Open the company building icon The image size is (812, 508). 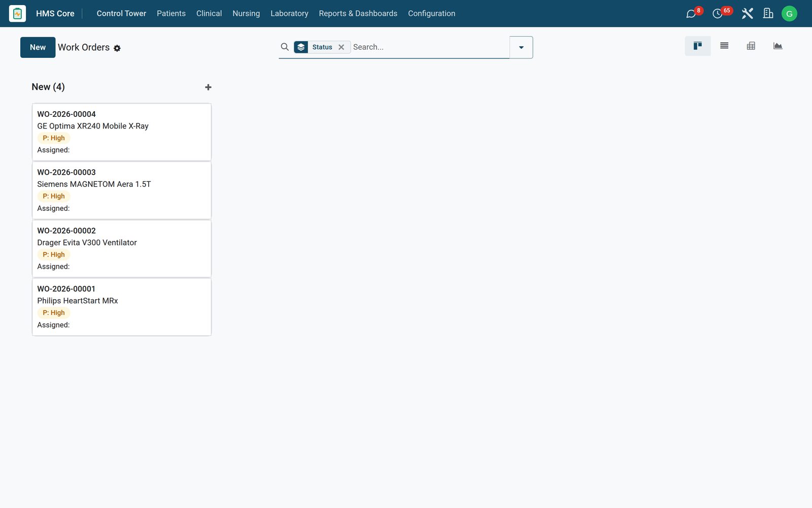click(x=768, y=13)
